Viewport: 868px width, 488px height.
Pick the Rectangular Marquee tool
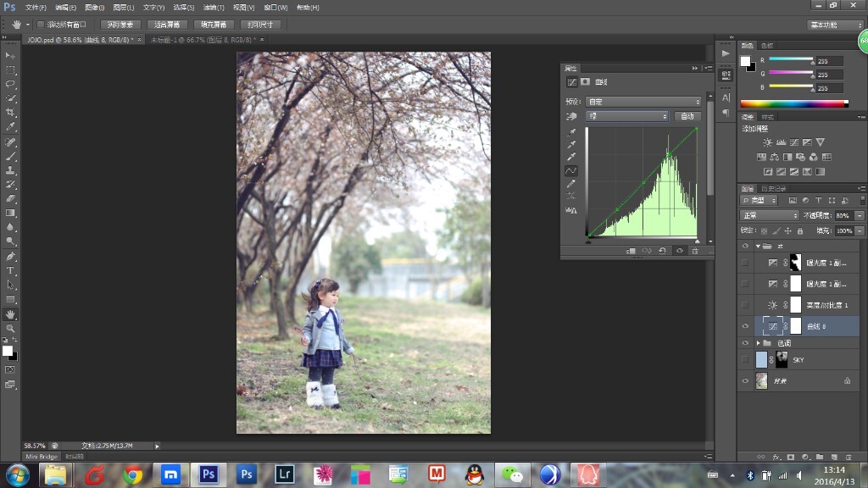(10, 69)
